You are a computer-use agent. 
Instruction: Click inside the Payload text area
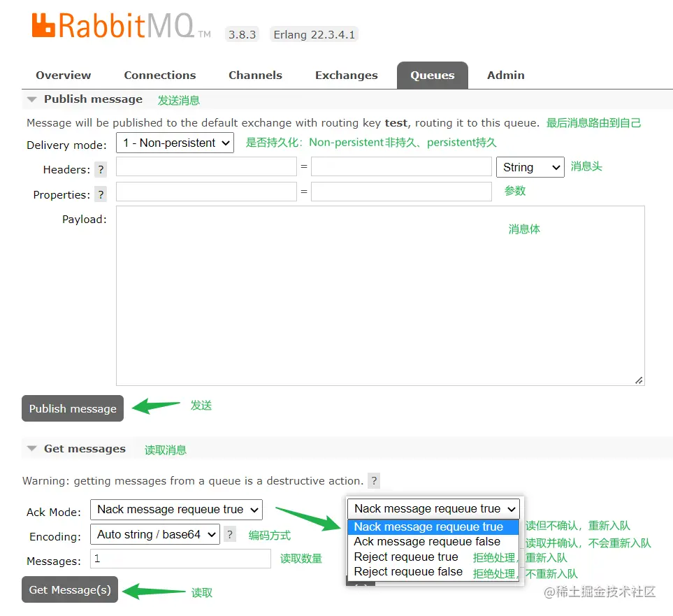coord(380,296)
